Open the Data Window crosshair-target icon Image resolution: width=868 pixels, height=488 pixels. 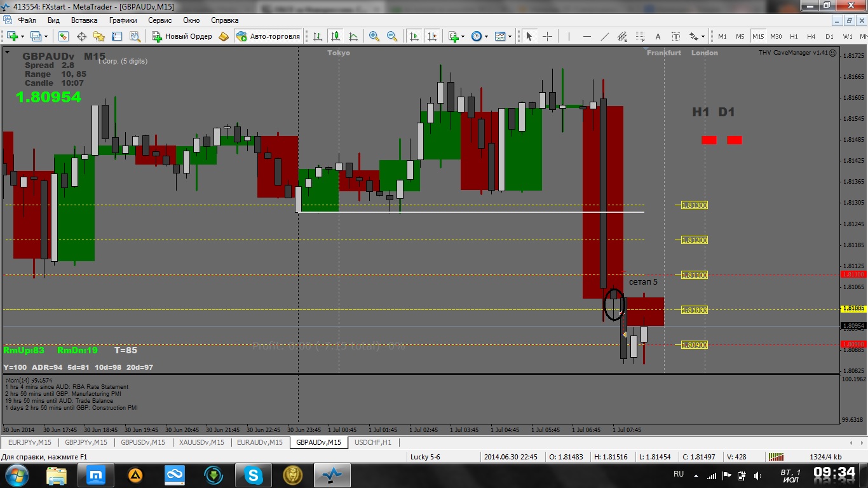coord(81,36)
